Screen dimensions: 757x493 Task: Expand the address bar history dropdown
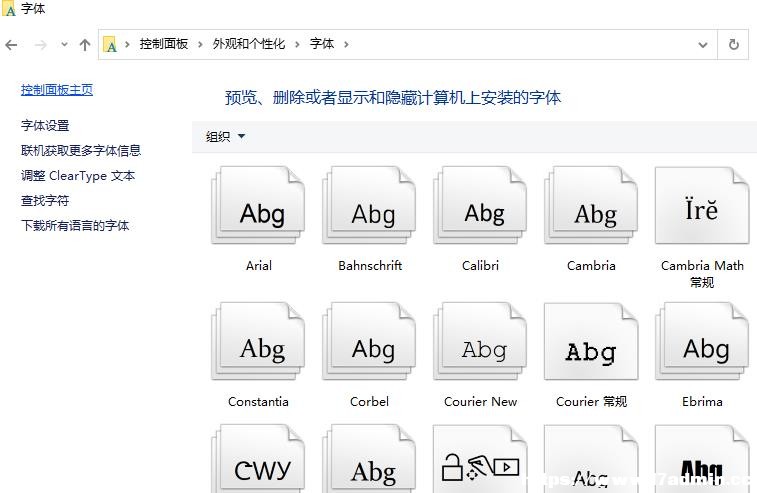coord(703,45)
